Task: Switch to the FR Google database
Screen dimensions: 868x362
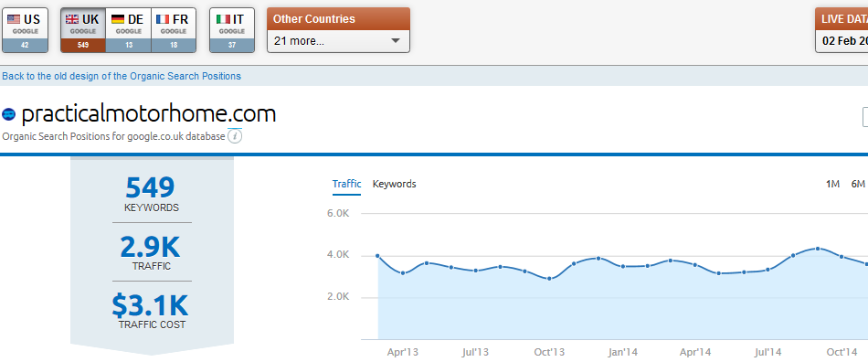Action: (174, 30)
